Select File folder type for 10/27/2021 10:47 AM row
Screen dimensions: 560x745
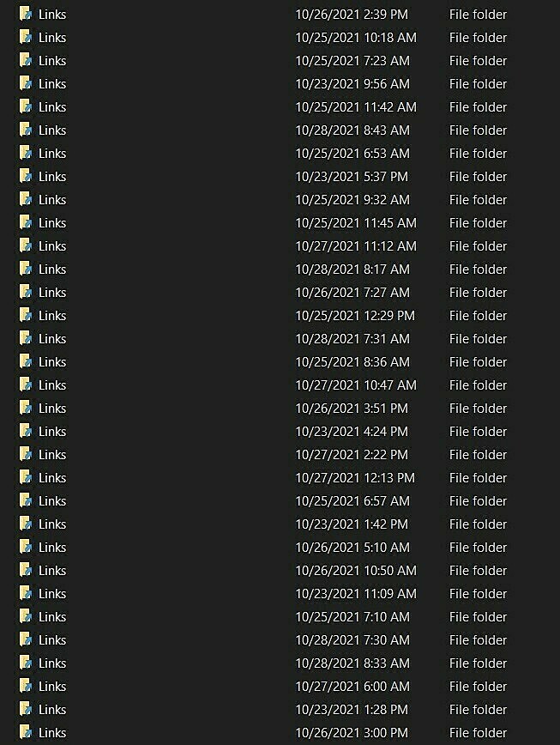coord(478,385)
